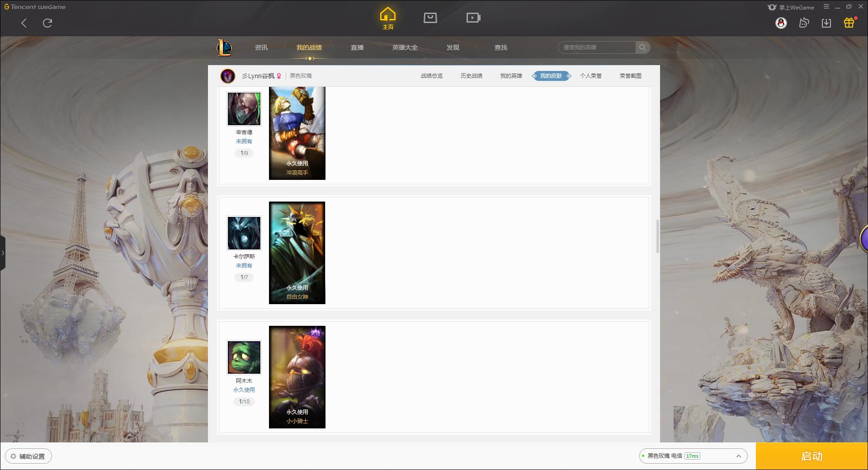
Task: Click the search magnifier button
Action: tap(642, 47)
